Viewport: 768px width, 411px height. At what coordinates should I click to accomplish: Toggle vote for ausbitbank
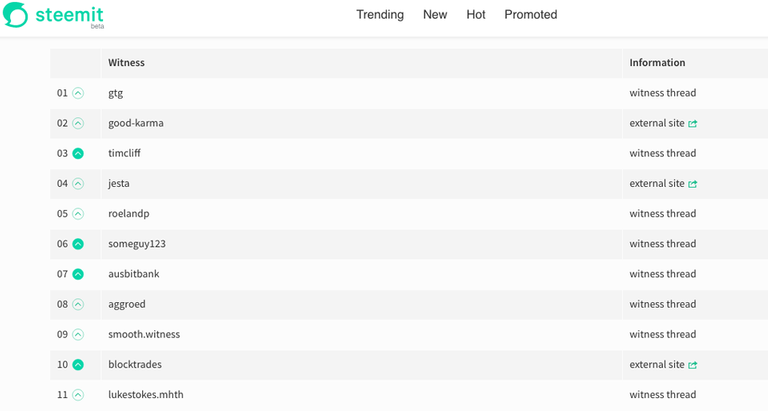(x=78, y=274)
